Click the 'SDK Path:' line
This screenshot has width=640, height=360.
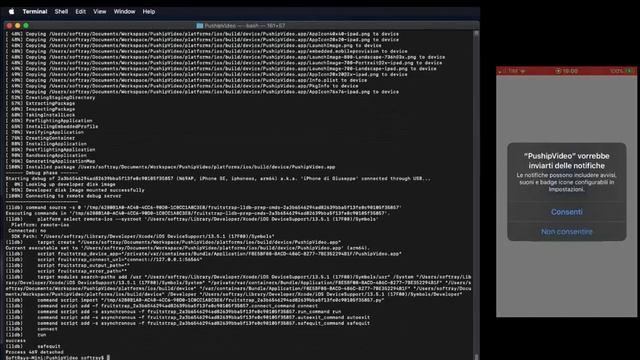coord(142,236)
